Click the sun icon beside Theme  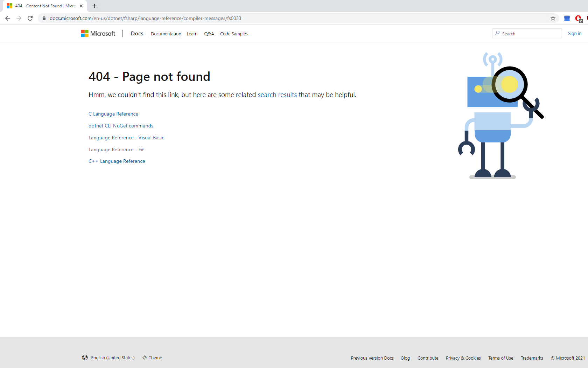145,357
